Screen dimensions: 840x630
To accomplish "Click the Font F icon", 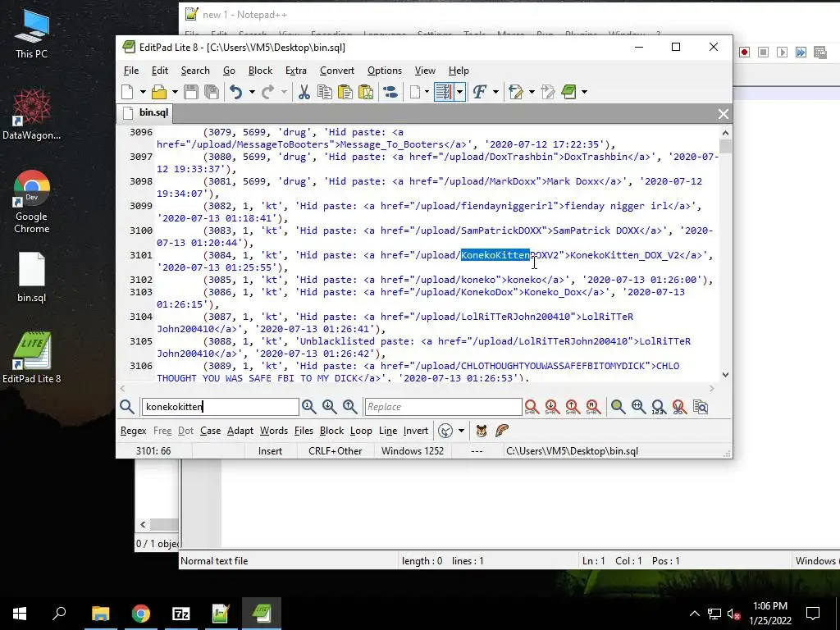I will pyautogui.click(x=479, y=92).
